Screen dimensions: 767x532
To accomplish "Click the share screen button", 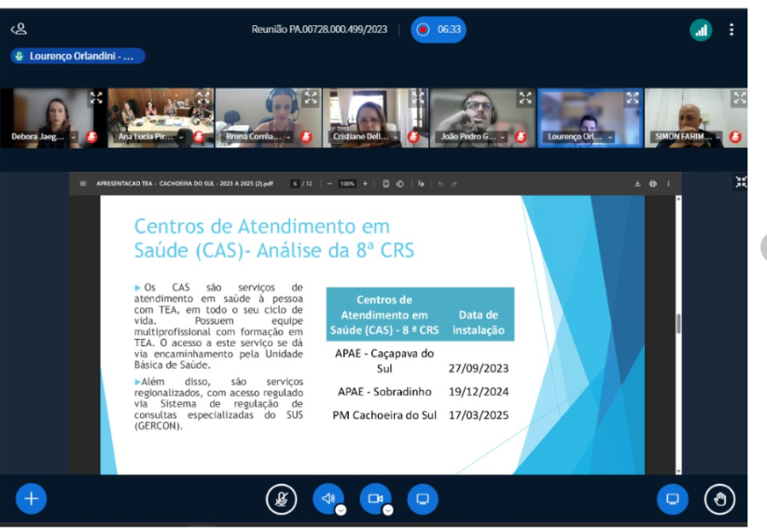I will click(x=422, y=499).
